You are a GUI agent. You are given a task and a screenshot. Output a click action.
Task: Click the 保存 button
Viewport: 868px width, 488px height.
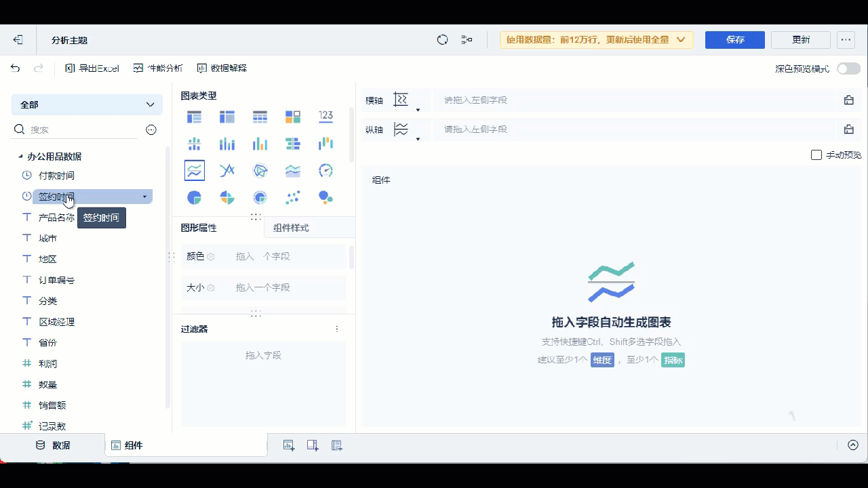734,40
